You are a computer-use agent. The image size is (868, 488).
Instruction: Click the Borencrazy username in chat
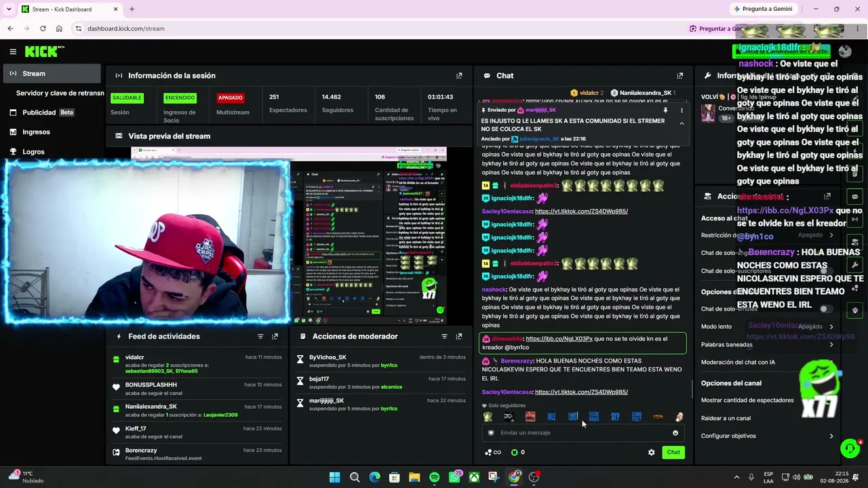point(517,361)
